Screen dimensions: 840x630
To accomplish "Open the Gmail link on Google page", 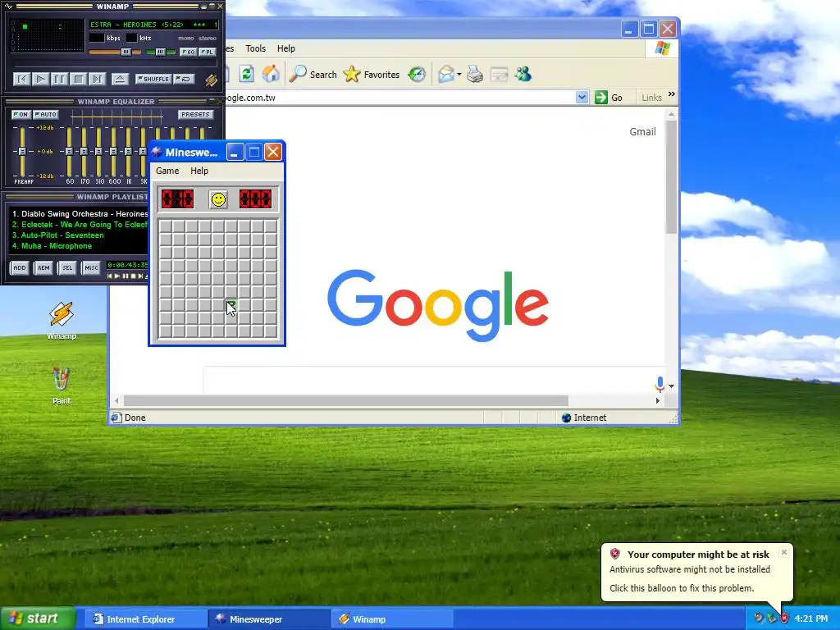I will pyautogui.click(x=642, y=132).
